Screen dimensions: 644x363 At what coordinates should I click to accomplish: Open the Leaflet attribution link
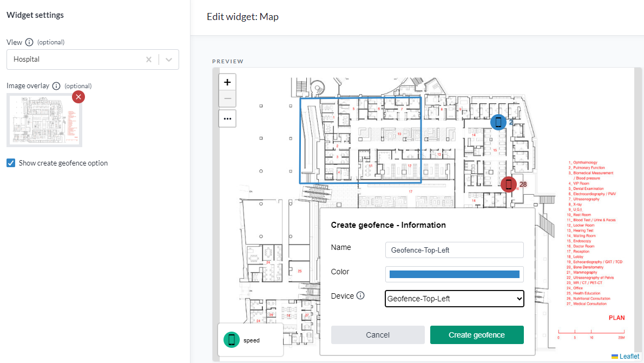[629, 357]
